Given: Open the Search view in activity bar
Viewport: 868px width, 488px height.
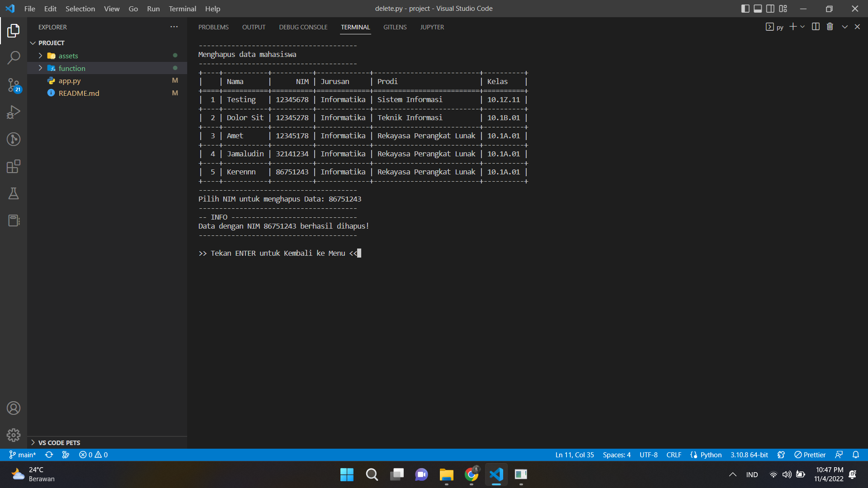Looking at the screenshot, I should (14, 58).
